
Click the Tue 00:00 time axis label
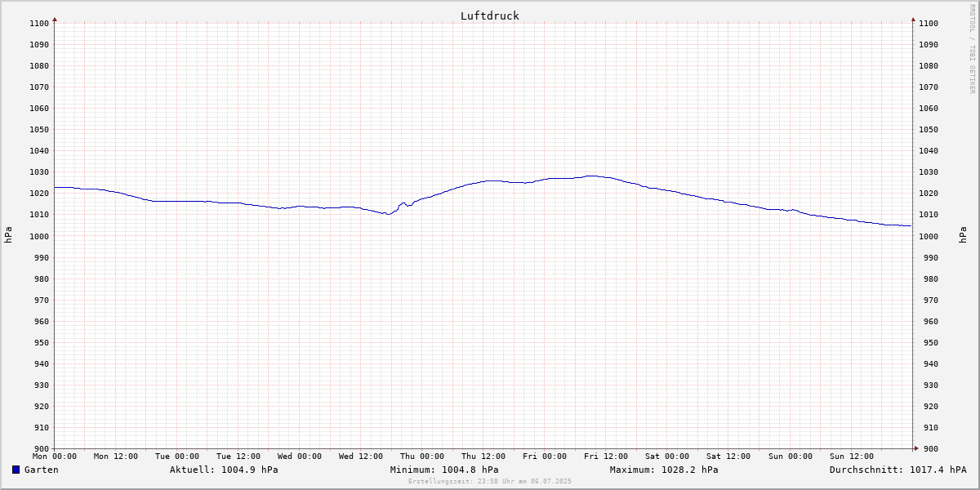click(x=177, y=457)
